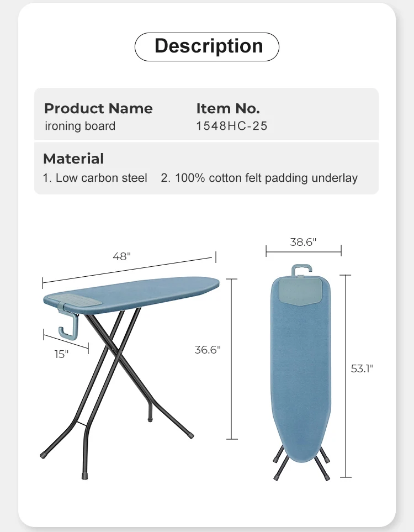Viewport: 414px width, 532px height.
Task: Click item number 1548HC-25
Action: pos(232,126)
